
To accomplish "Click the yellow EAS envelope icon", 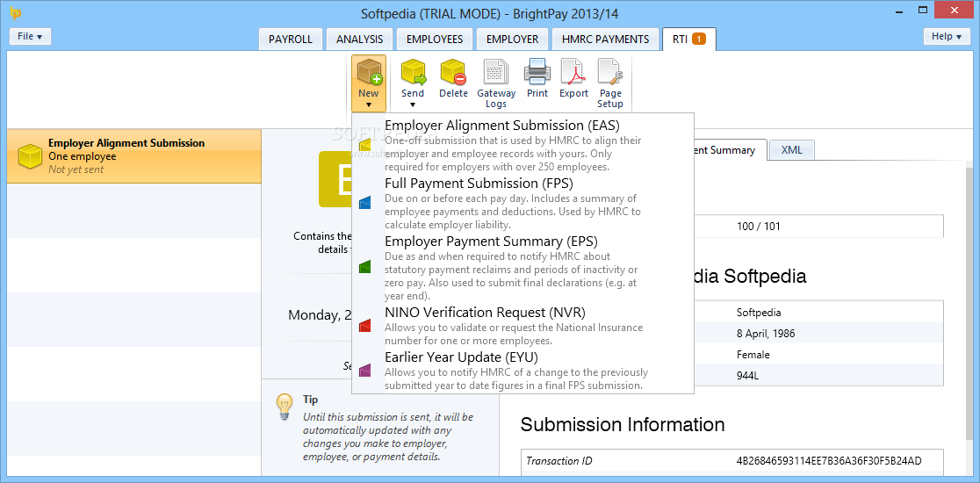I will tap(365, 146).
